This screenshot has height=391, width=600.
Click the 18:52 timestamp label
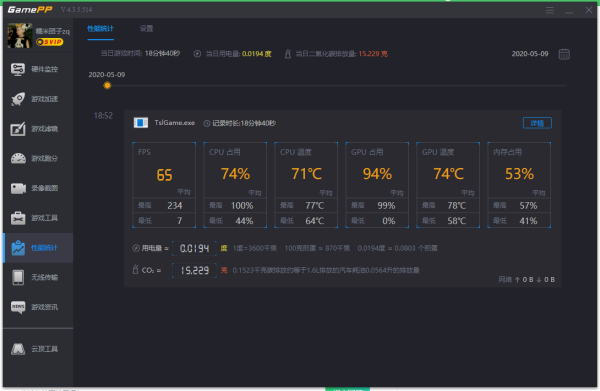point(103,116)
